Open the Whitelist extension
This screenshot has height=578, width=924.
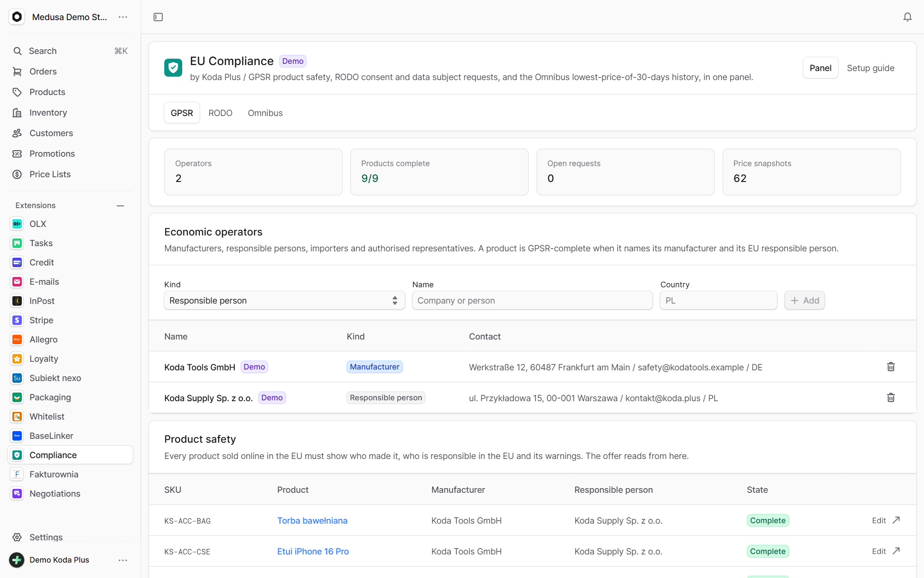[x=71, y=417]
